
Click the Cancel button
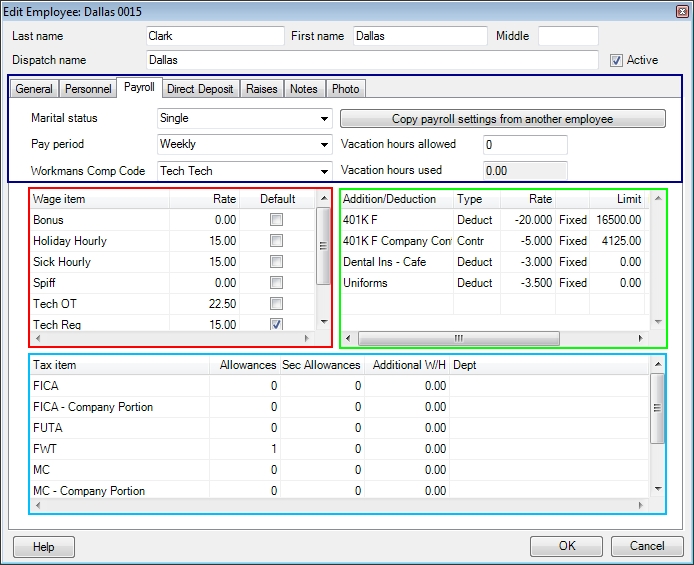click(647, 546)
